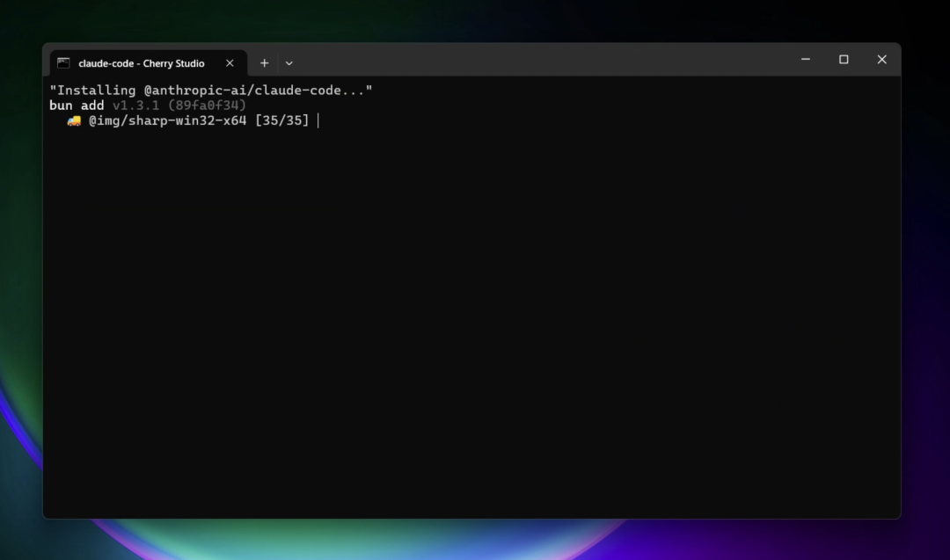Click the delivery truck emoji icon
The height and width of the screenshot is (560, 950).
[74, 121]
